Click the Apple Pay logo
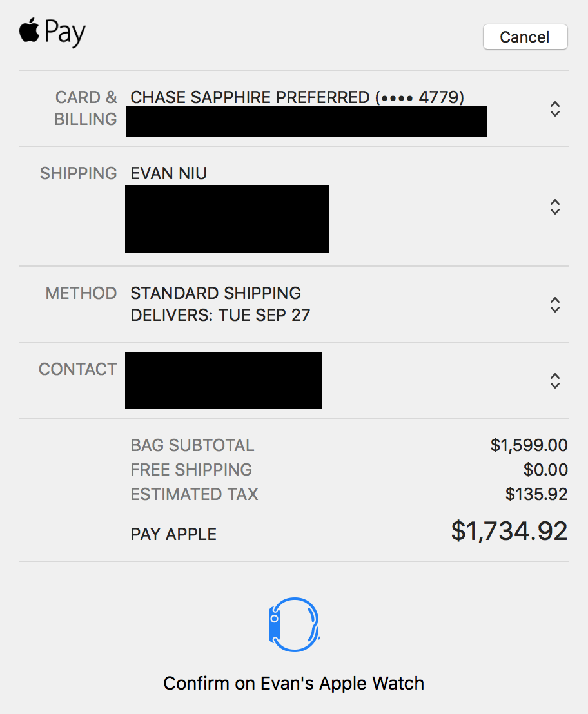 tap(52, 32)
